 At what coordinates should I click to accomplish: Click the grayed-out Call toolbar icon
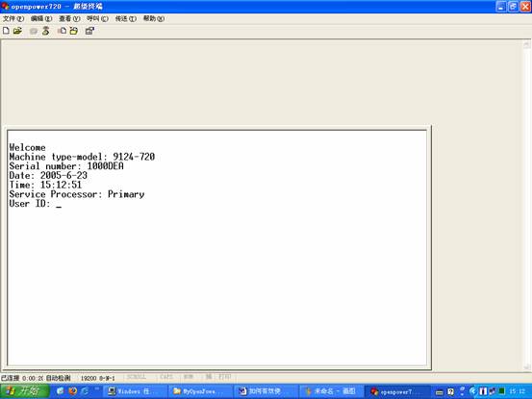[x=34, y=31]
